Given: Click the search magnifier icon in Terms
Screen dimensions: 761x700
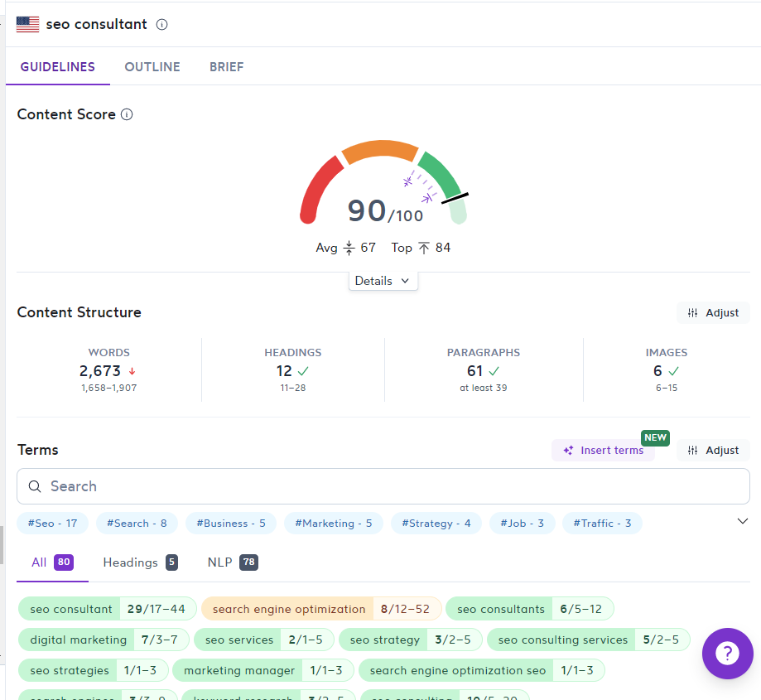Looking at the screenshot, I should pos(35,486).
